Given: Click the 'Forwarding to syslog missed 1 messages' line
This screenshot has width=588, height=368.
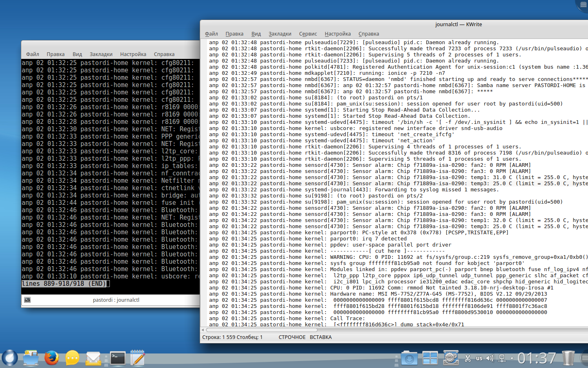Looking at the screenshot, I should click(353, 190).
